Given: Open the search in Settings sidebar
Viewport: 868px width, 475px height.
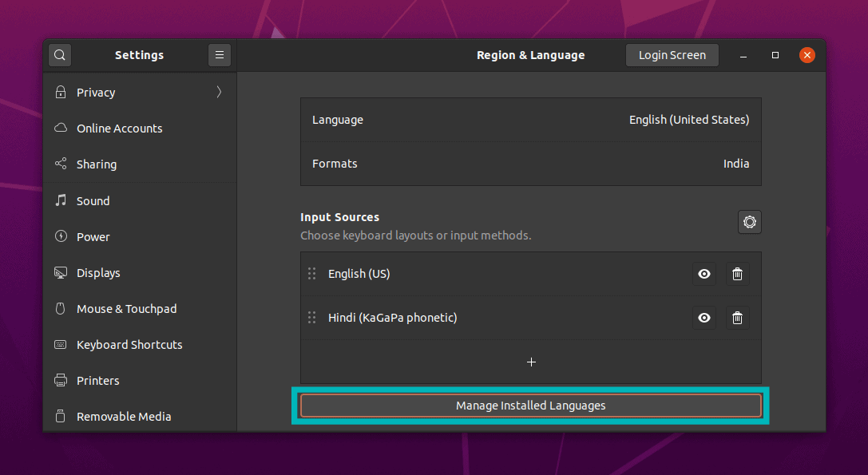Looking at the screenshot, I should coord(59,54).
